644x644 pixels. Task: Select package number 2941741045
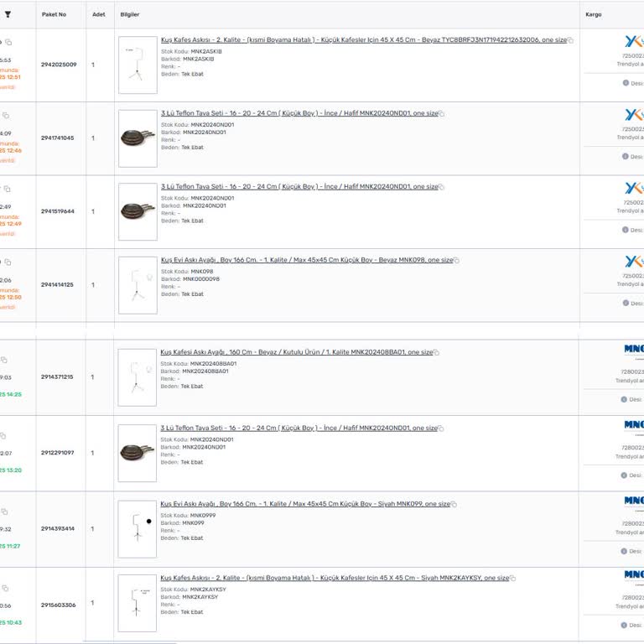tap(58, 138)
